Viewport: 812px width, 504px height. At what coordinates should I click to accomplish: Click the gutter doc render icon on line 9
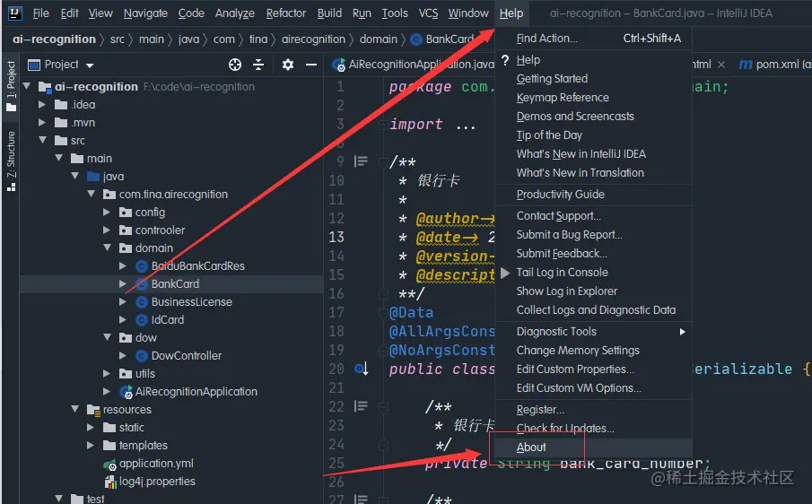pyautogui.click(x=361, y=162)
